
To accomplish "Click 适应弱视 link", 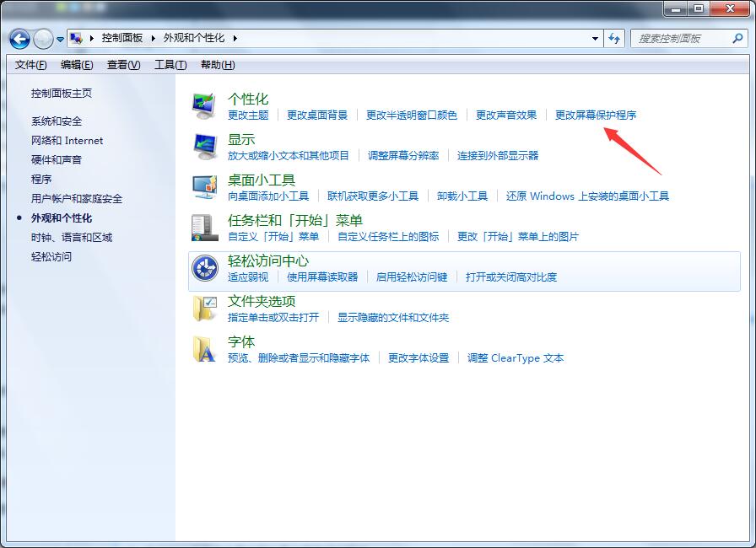I will [248, 277].
